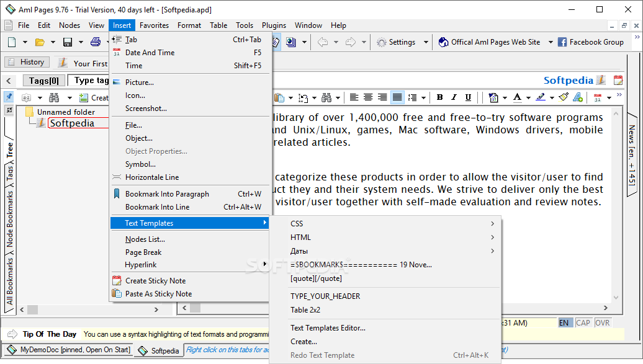This screenshot has width=643, height=364.
Task: Click the Save floppy disk icon
Action: [x=68, y=42]
